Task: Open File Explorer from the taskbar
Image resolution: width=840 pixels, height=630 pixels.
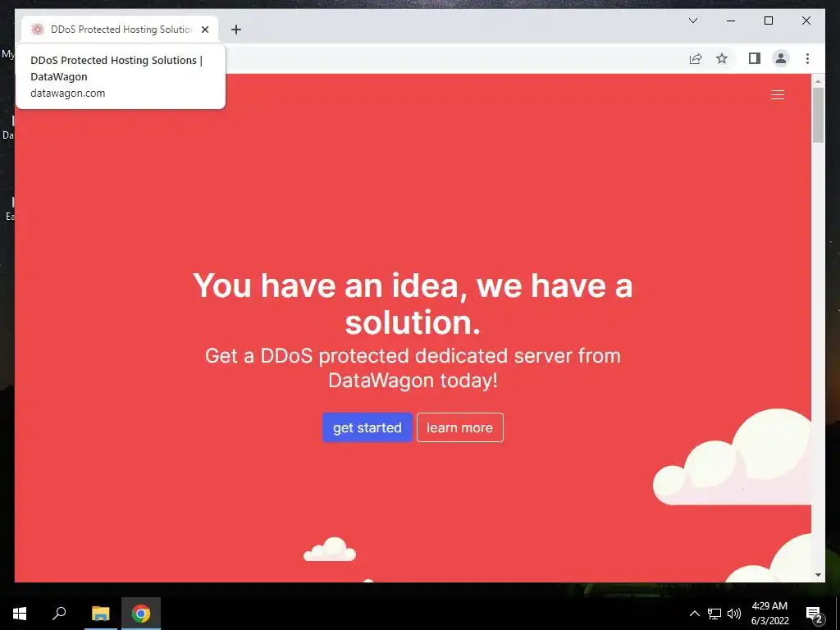Action: (x=100, y=614)
